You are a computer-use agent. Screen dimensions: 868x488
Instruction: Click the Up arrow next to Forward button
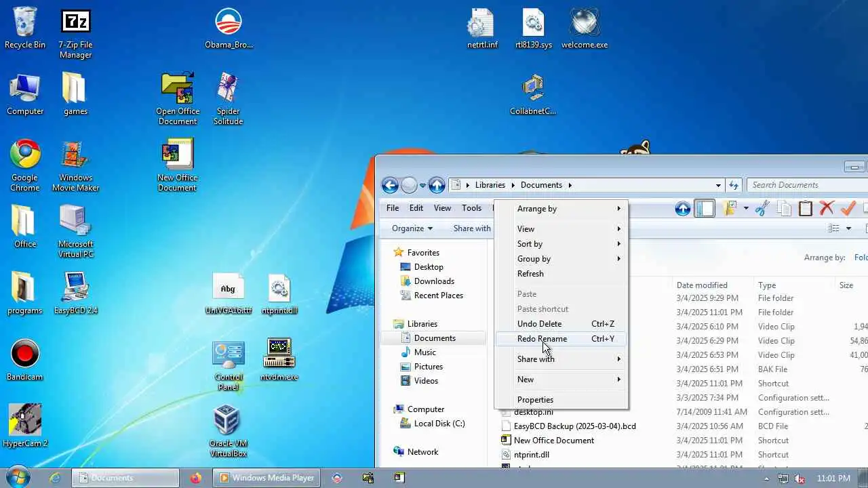tap(437, 185)
